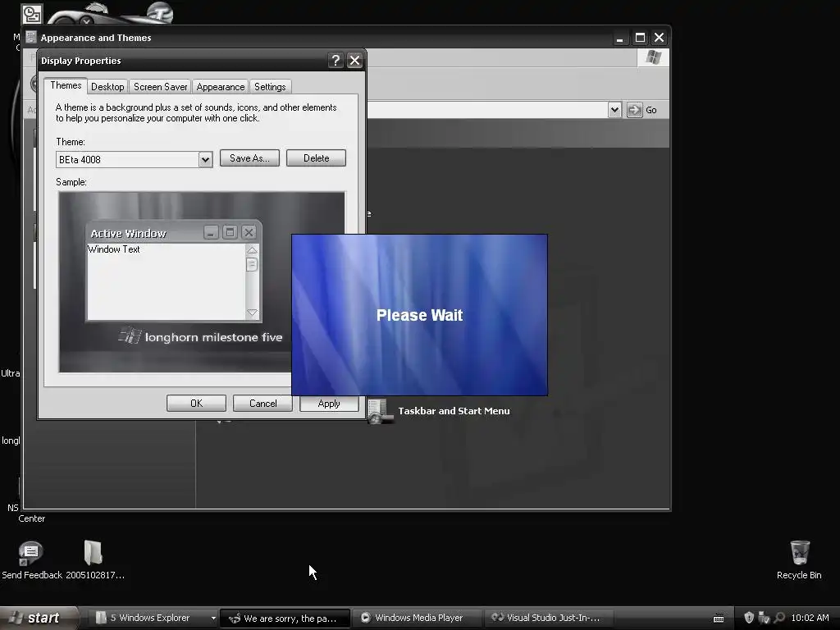This screenshot has height=630, width=840.
Task: Click the on-screen keyboard tray icon
Action: [x=719, y=619]
